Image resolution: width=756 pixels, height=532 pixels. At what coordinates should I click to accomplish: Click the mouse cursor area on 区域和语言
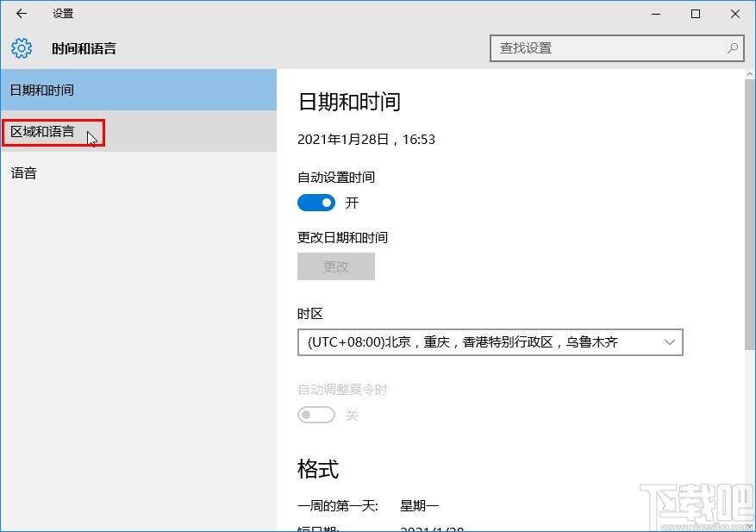(x=90, y=137)
